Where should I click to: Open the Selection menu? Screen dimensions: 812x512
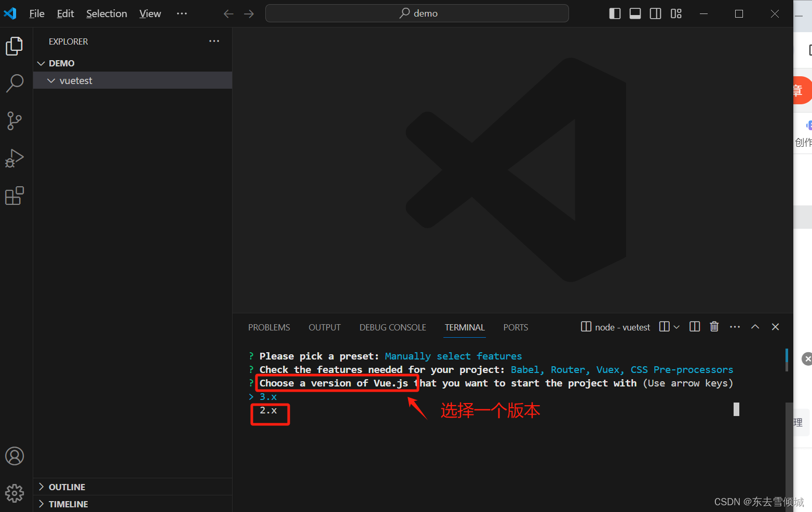click(x=106, y=13)
